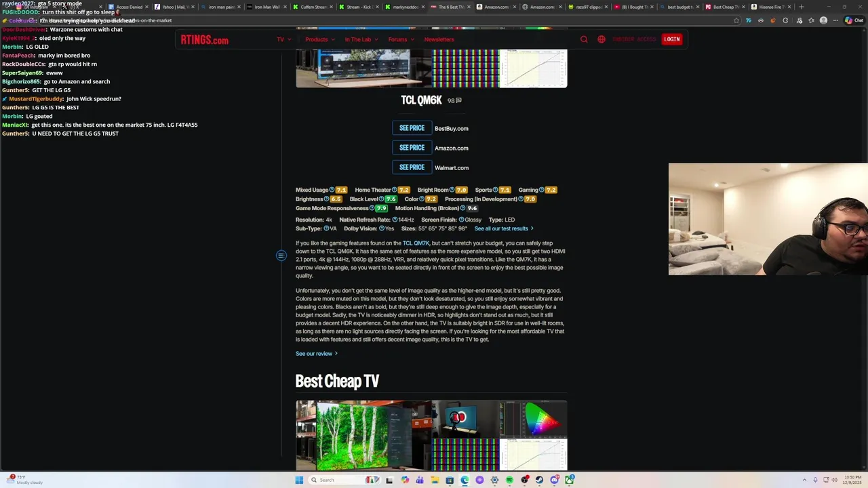Click the taskbar Search box
The width and height of the screenshot is (868, 488).
coord(344,480)
